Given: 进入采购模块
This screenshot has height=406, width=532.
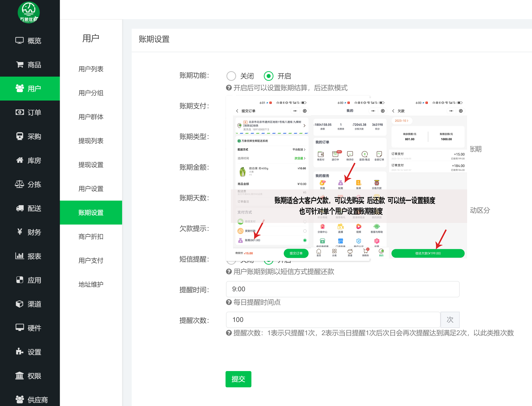Looking at the screenshot, I should (29, 136).
